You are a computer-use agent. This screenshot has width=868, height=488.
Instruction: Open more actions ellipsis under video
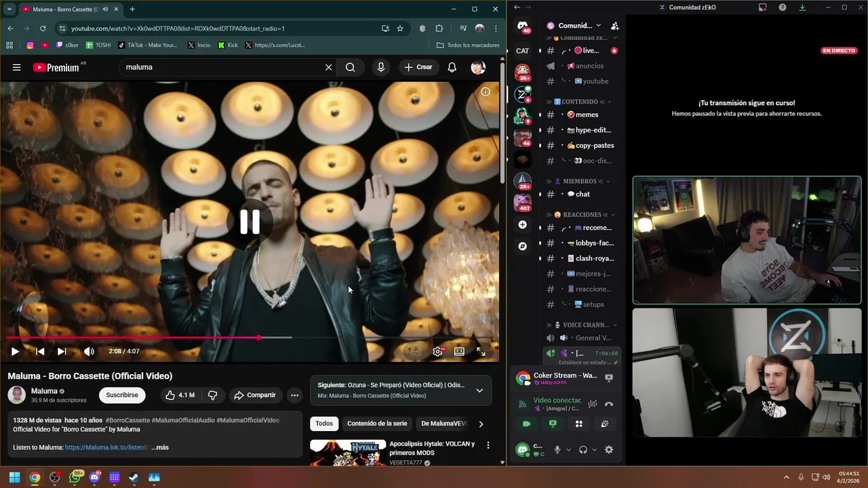pyautogui.click(x=294, y=395)
